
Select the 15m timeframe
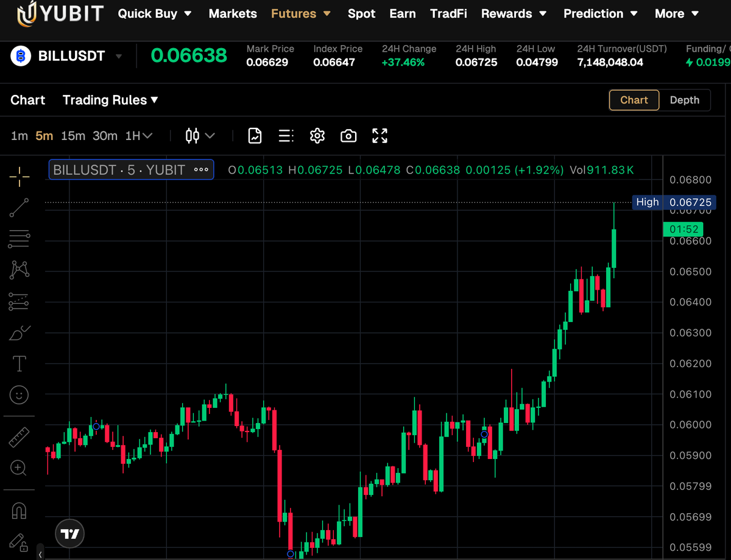point(73,136)
